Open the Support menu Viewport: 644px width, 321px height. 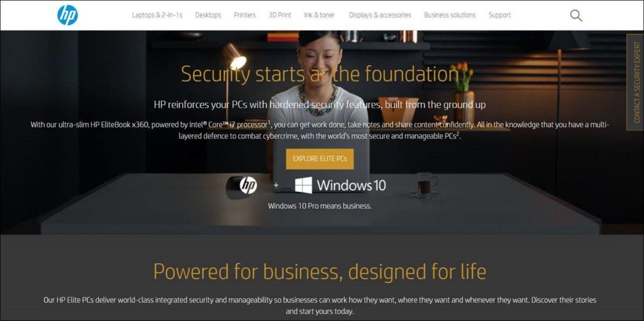click(x=499, y=15)
